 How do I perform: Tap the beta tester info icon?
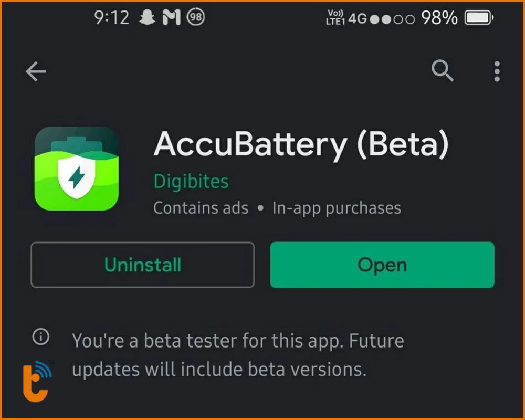point(41,338)
